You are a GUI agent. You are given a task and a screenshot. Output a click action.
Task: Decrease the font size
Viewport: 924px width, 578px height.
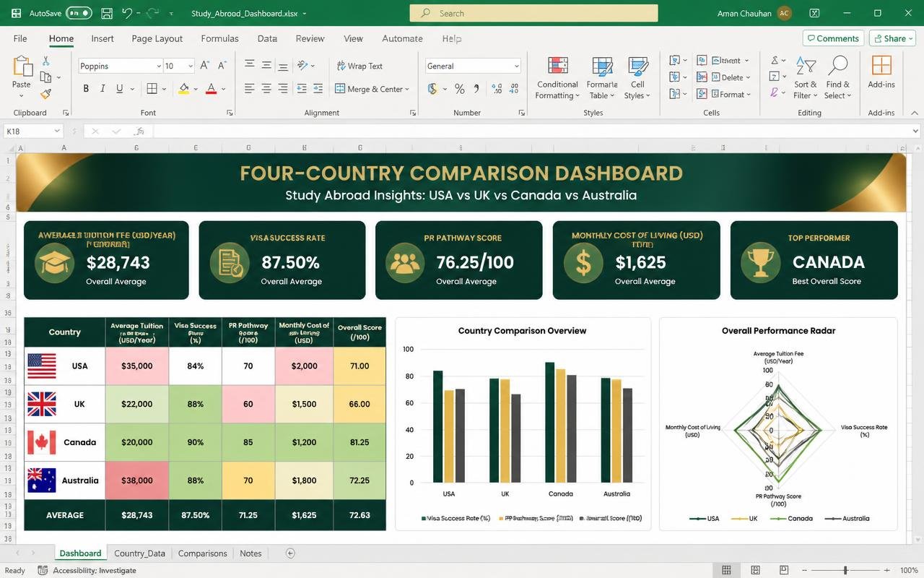[221, 66]
